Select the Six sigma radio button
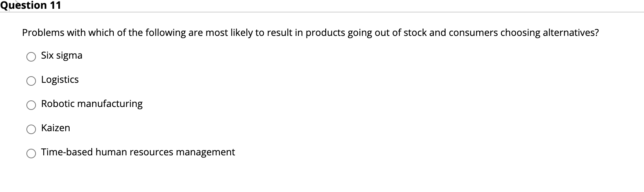Image resolution: width=644 pixels, height=192 pixels. coord(31,57)
